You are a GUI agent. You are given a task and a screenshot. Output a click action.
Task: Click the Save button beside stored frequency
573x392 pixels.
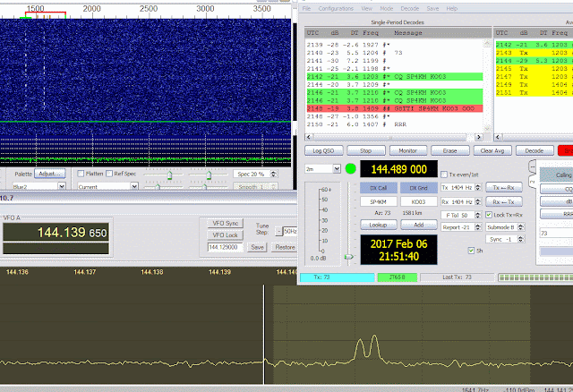(257, 247)
